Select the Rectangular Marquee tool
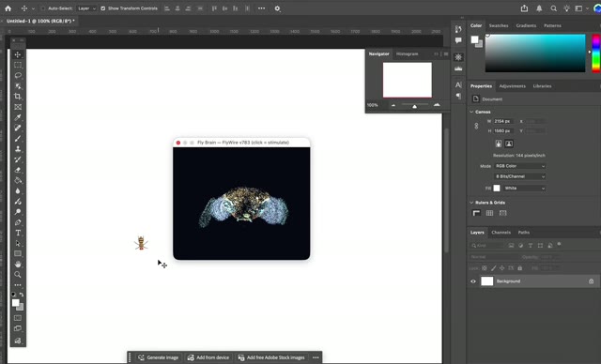The width and height of the screenshot is (601, 364). [18, 65]
